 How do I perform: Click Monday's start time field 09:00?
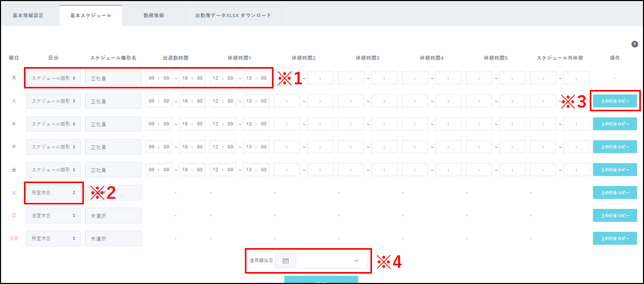(x=159, y=78)
